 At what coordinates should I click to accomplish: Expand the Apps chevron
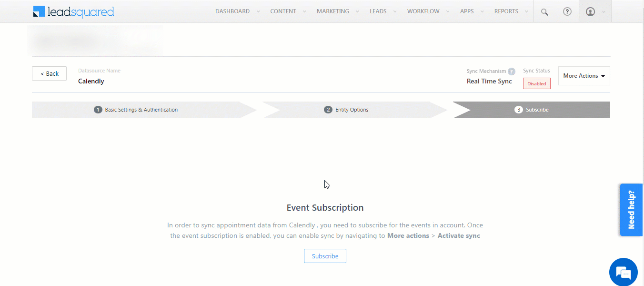(483, 11)
